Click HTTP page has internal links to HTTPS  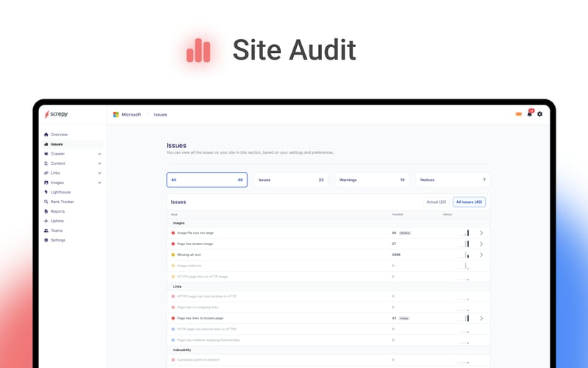[x=329, y=329]
